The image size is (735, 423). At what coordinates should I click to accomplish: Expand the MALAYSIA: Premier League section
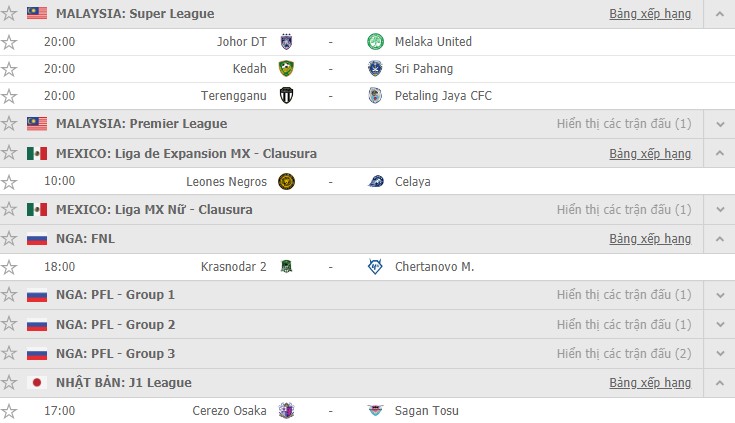point(720,124)
